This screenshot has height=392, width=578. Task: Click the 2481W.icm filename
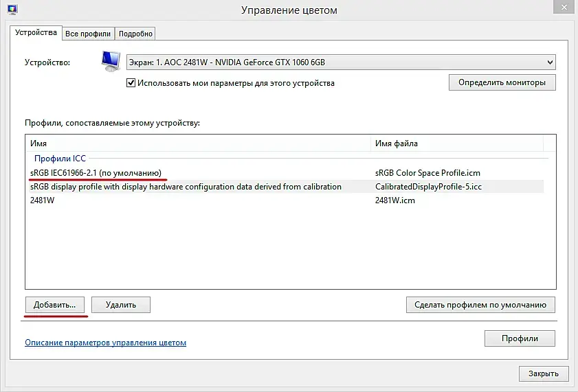click(394, 200)
